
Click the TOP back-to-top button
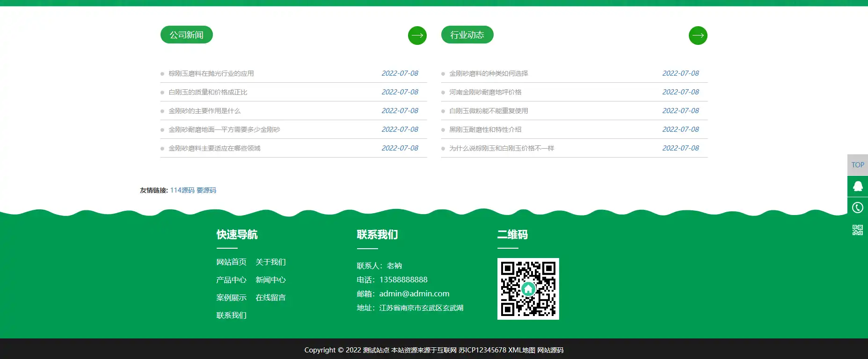pyautogui.click(x=858, y=165)
